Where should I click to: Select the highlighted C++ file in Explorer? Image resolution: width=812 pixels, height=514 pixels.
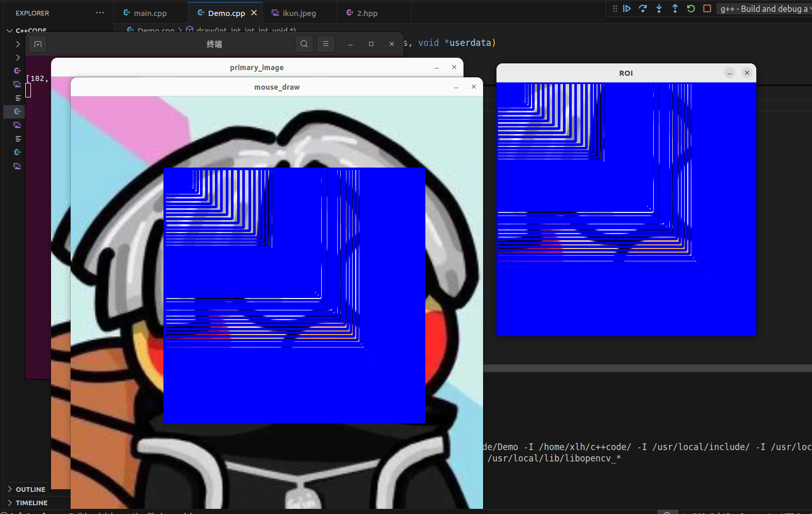tap(18, 111)
